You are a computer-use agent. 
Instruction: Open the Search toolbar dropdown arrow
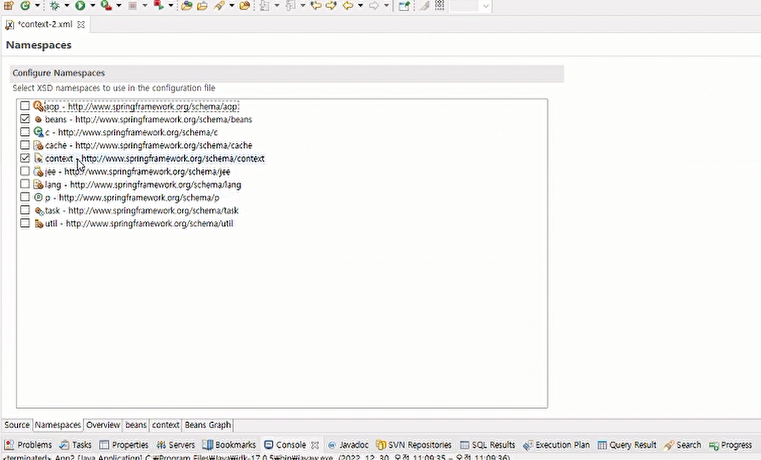pos(232,6)
